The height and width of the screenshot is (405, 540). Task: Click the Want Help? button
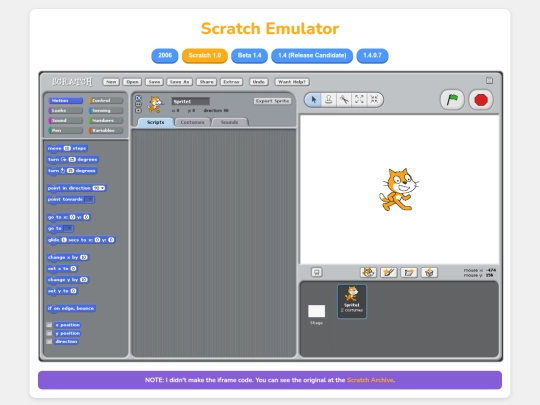[292, 82]
